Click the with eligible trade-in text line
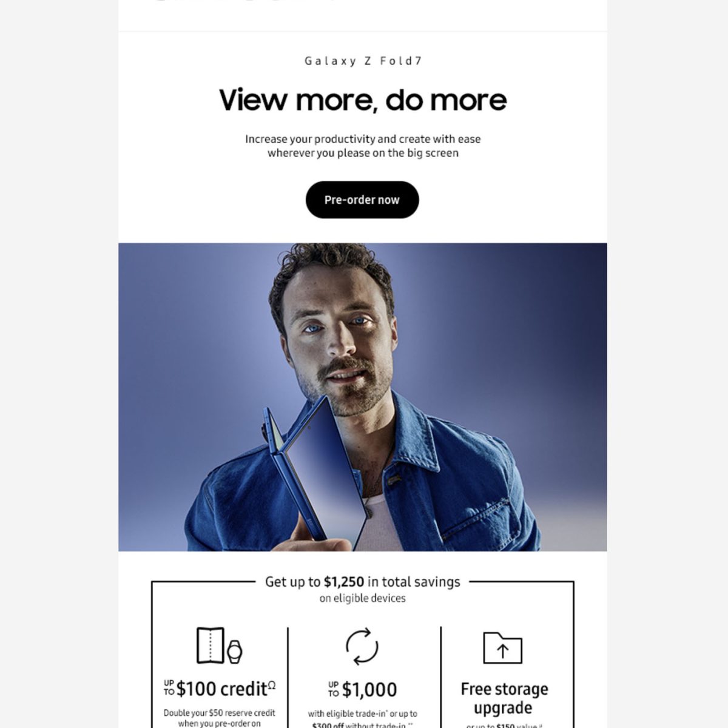The height and width of the screenshot is (728, 728). coord(362,713)
